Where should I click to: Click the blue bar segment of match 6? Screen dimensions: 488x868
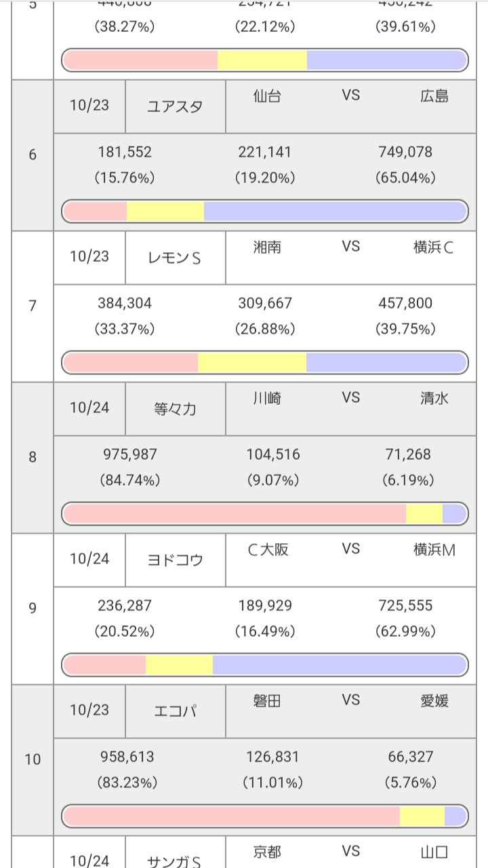335,212
